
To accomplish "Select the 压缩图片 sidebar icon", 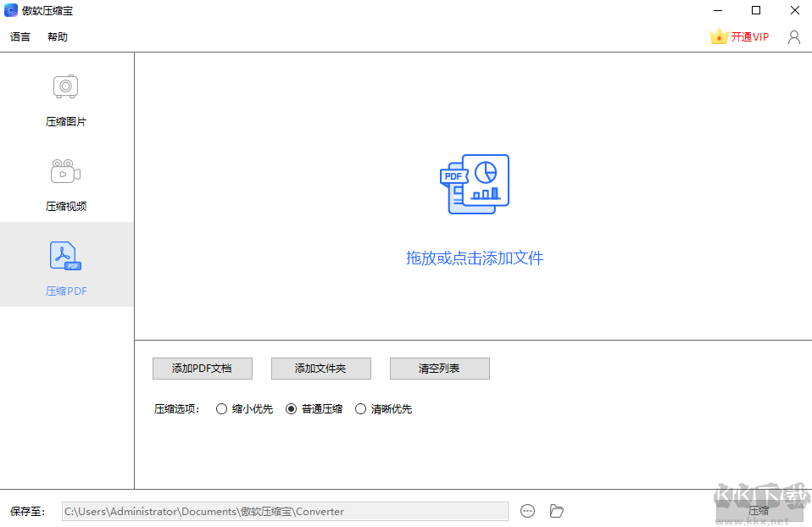I will click(x=66, y=86).
